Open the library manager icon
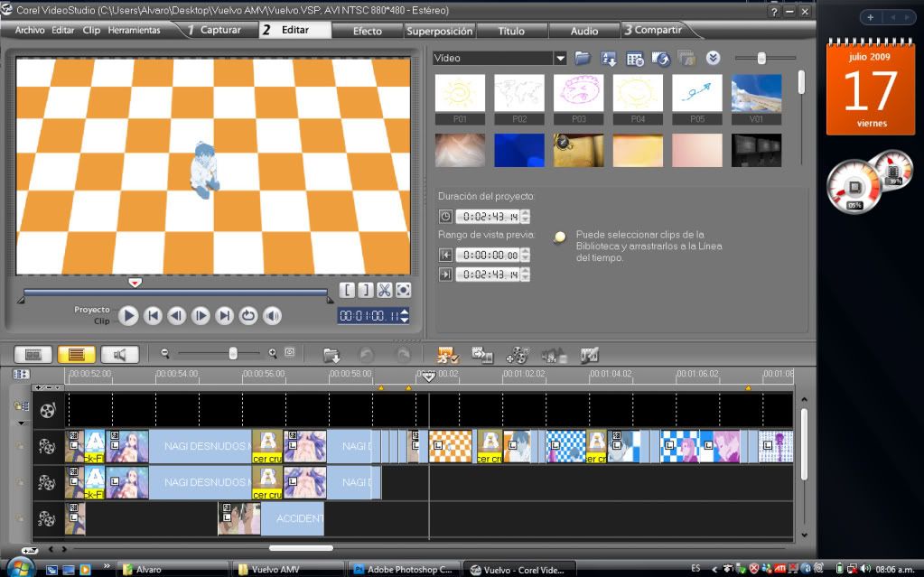This screenshot has width=924, height=577. (635, 59)
